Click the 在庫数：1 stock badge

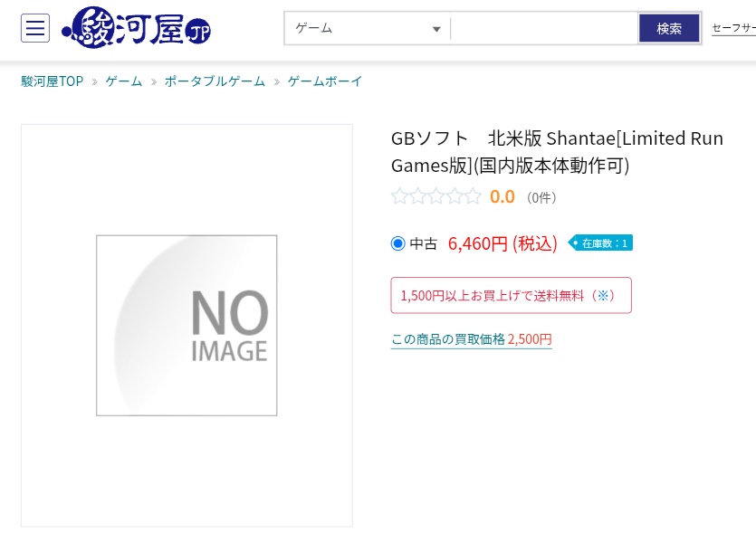600,243
